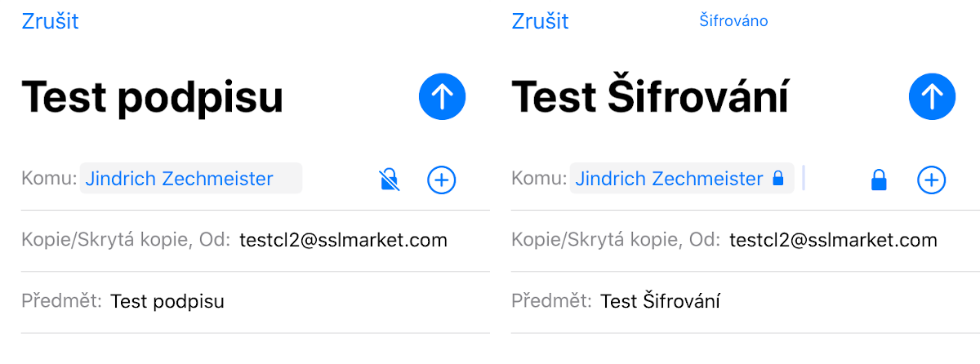The width and height of the screenshot is (980, 364).
Task: Send the "Test podpisu" email with the arrow button
Action: pos(442,97)
